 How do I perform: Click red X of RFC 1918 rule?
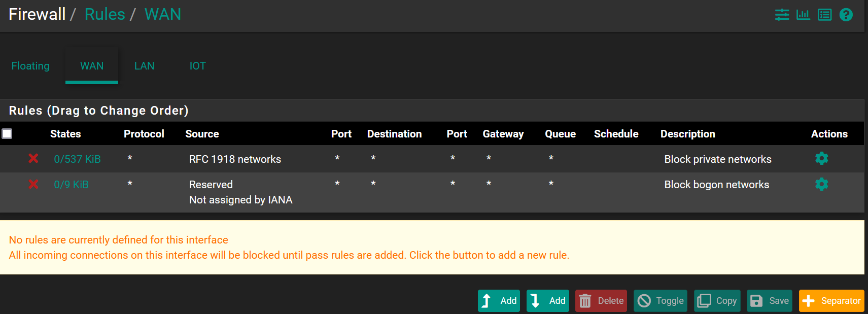click(x=33, y=159)
